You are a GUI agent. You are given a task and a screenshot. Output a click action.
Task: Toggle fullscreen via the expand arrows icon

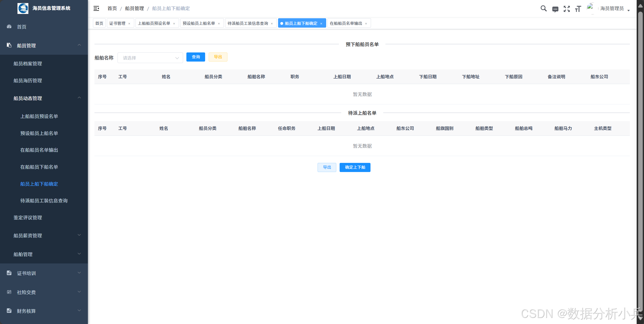pos(567,9)
